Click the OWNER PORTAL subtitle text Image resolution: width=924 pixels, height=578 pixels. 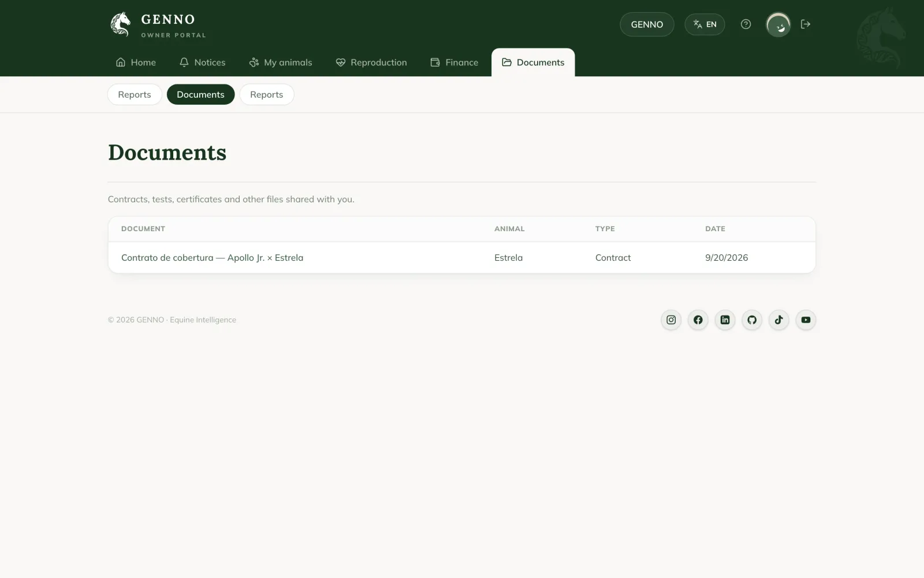point(173,35)
